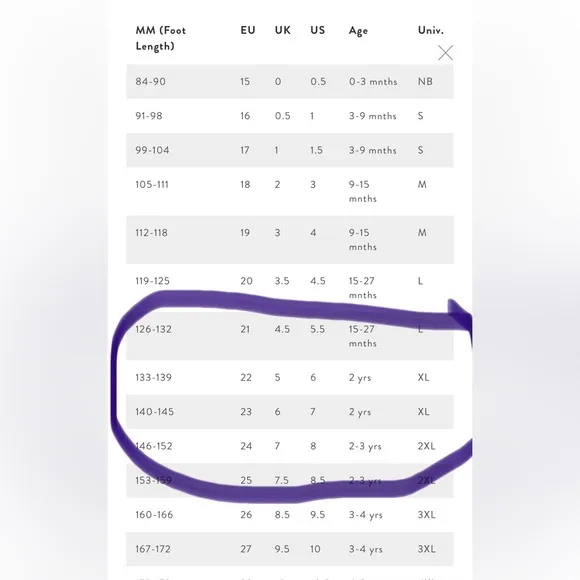Click the Univ. column header
This screenshot has height=580, width=580.
pyautogui.click(x=431, y=30)
